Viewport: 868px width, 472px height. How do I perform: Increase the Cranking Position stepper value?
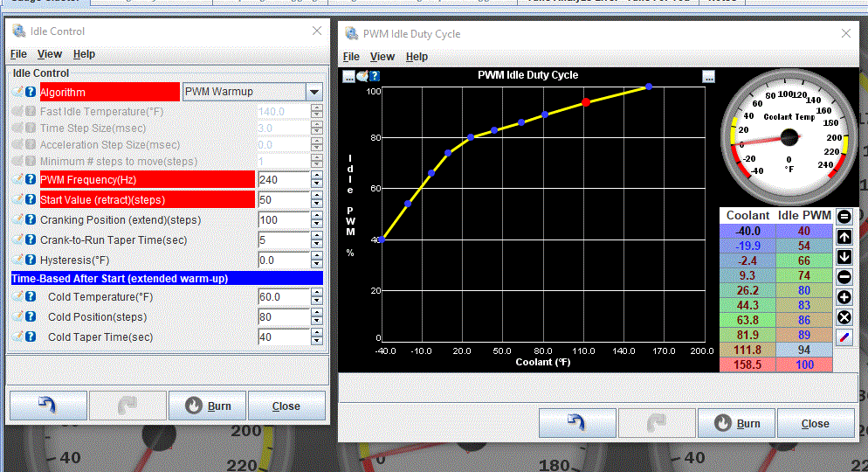[x=317, y=216]
